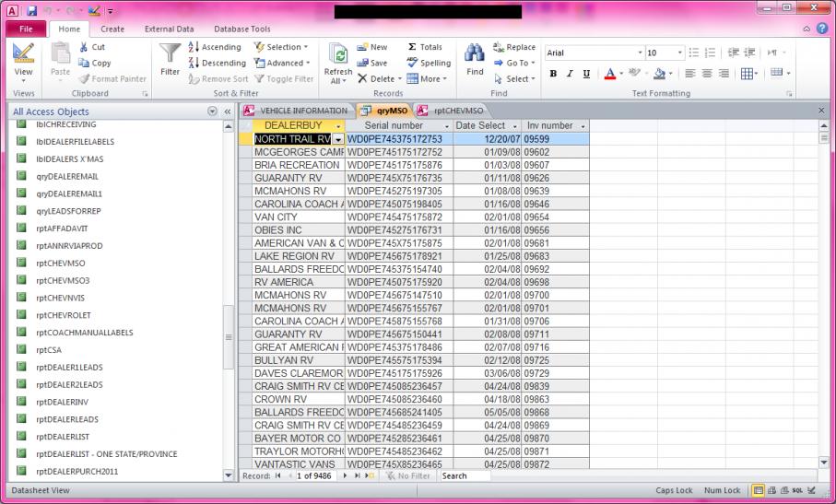The width and height of the screenshot is (836, 504).
Task: Toggle Filter on or off
Action: [284, 79]
